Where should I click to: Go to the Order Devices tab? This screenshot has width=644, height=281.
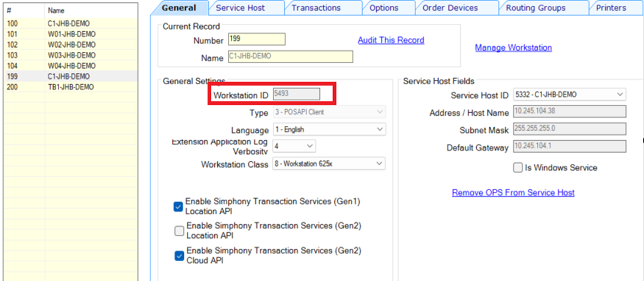coord(450,8)
